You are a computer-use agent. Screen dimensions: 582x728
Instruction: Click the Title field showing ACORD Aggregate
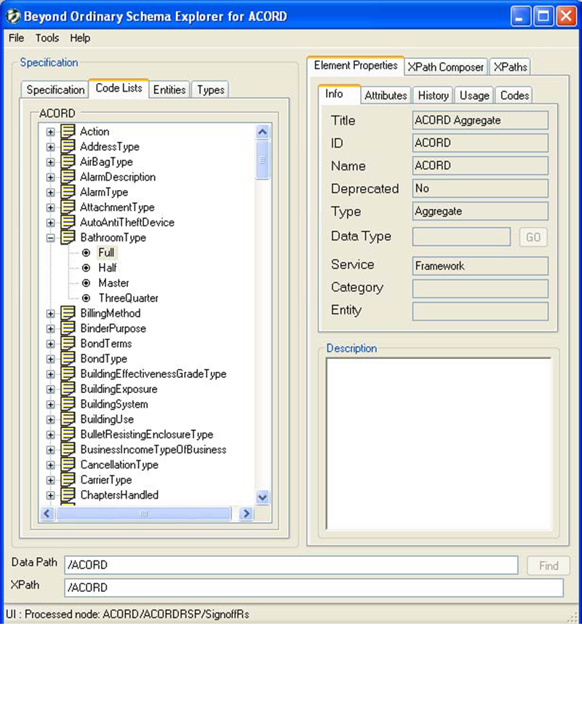point(480,120)
